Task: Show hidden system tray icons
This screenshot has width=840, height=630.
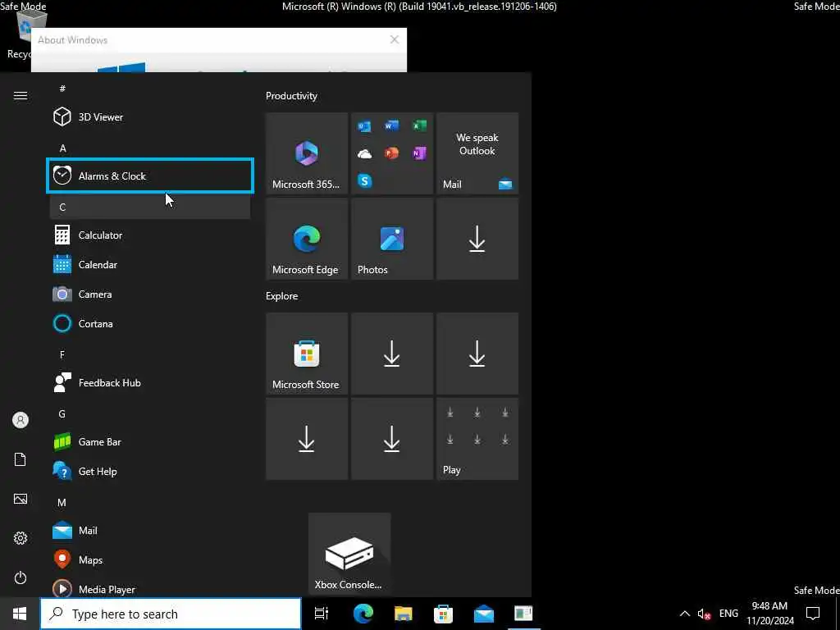Action: click(685, 614)
